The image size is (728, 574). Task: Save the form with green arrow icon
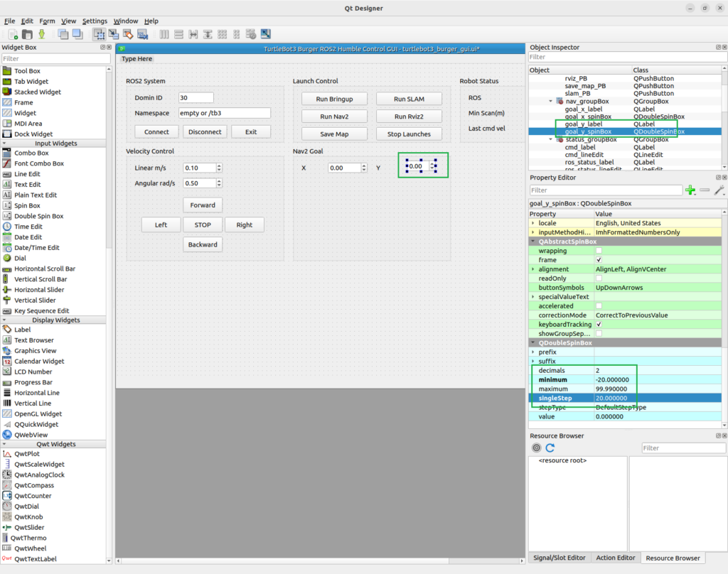click(x=42, y=34)
